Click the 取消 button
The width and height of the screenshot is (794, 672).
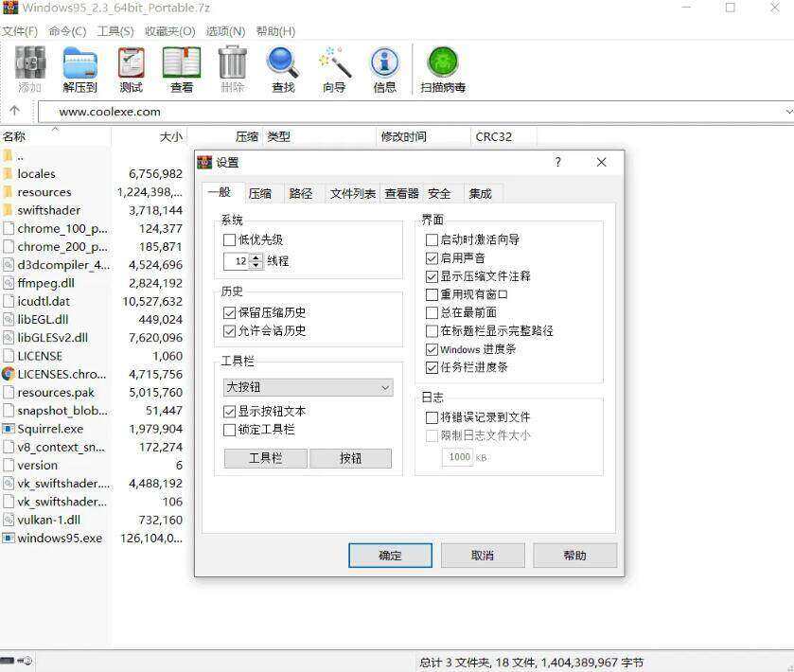(483, 556)
